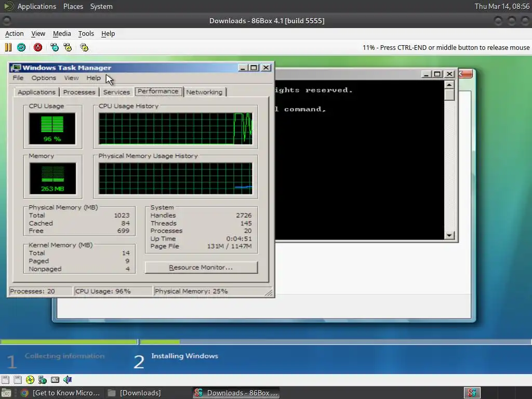Open the Options menu in Task Manager
Image resolution: width=532 pixels, height=399 pixels.
coord(44,78)
